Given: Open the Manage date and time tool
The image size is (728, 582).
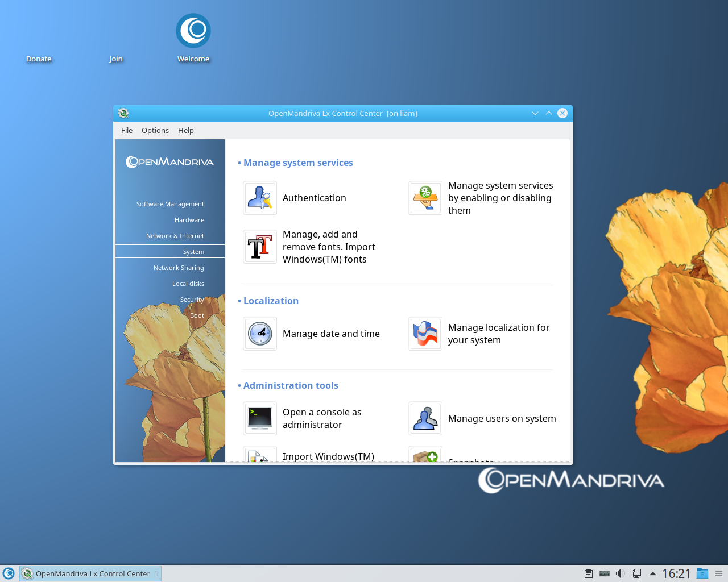Looking at the screenshot, I should [x=260, y=334].
